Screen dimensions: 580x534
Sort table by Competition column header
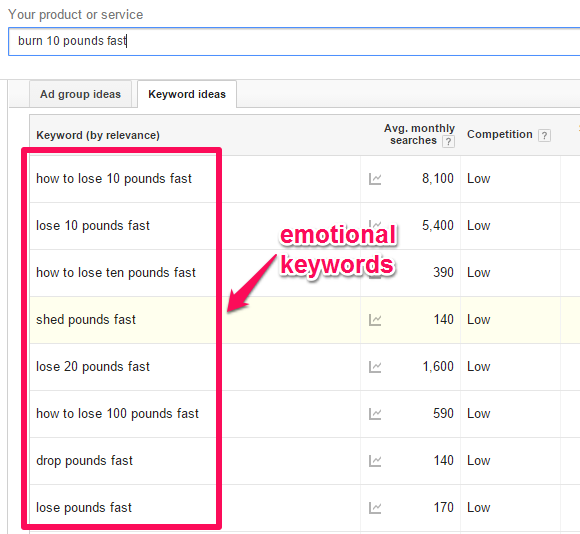(499, 134)
